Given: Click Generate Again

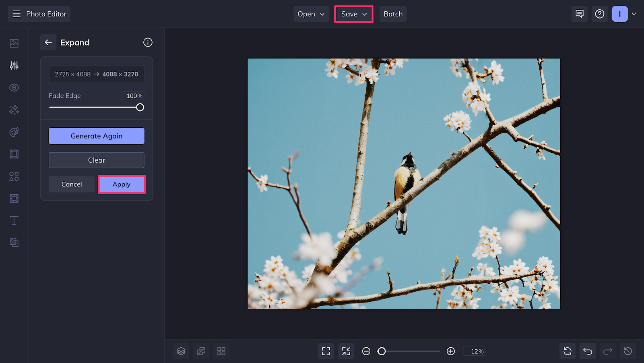Looking at the screenshot, I should 96,136.
